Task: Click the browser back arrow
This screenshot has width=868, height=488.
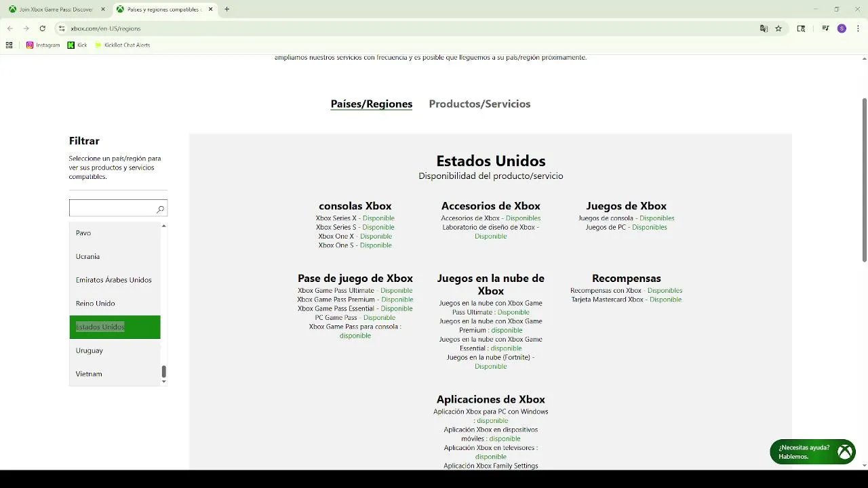Action: coord(9,28)
